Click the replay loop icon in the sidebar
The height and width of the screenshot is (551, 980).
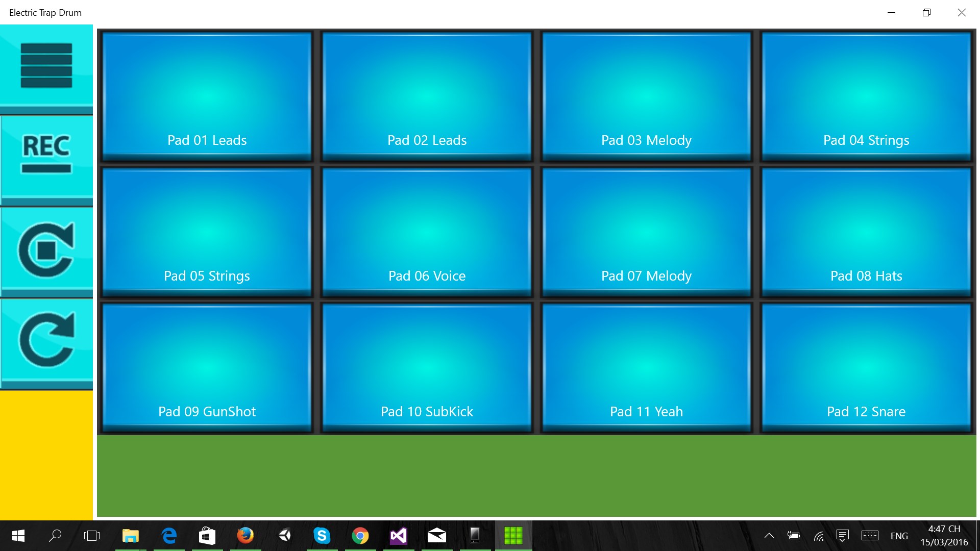coord(45,339)
